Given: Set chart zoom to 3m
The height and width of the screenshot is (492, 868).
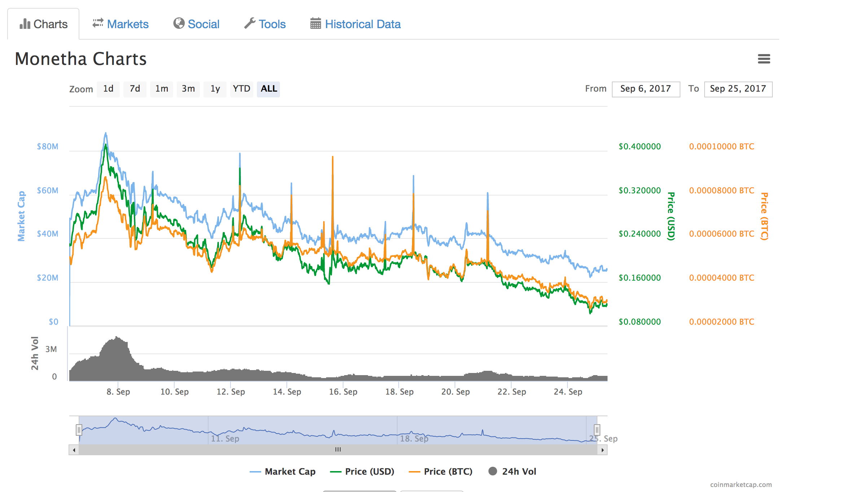Looking at the screenshot, I should tap(188, 89).
